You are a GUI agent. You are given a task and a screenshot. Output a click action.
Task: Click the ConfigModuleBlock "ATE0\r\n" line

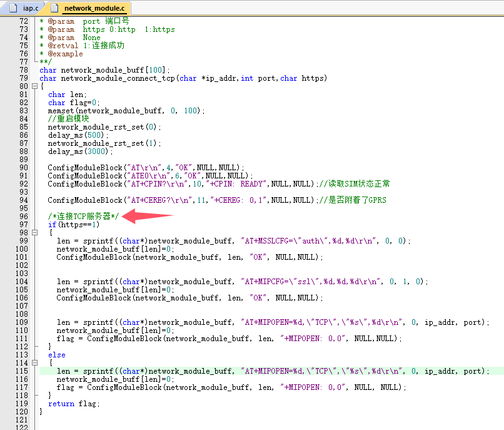coord(150,176)
